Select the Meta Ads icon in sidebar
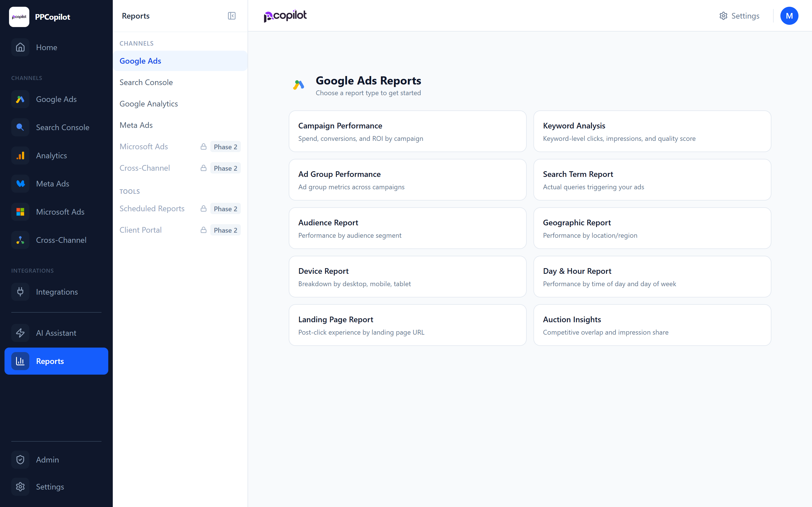812x507 pixels. 20,183
